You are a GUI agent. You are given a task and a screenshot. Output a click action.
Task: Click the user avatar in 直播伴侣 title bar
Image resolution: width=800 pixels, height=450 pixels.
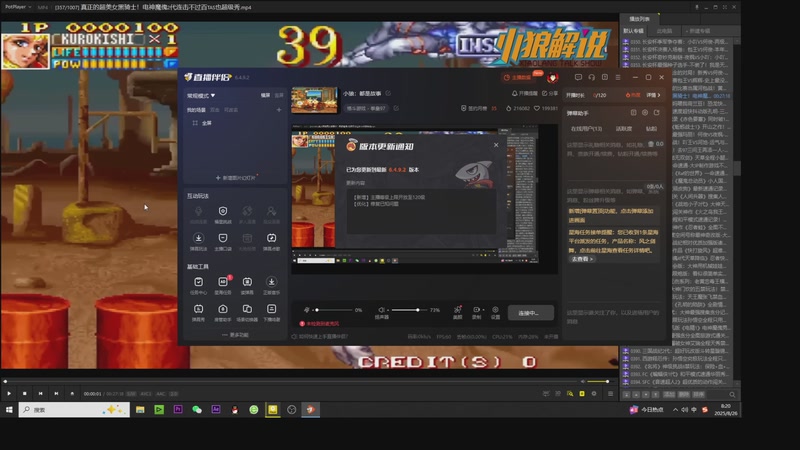point(553,78)
